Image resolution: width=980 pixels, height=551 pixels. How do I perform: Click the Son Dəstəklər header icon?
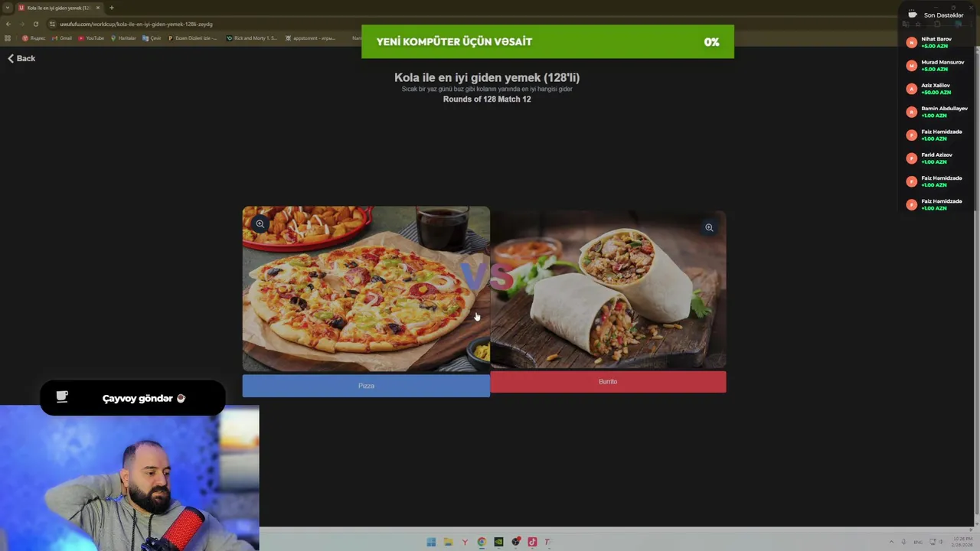(913, 15)
